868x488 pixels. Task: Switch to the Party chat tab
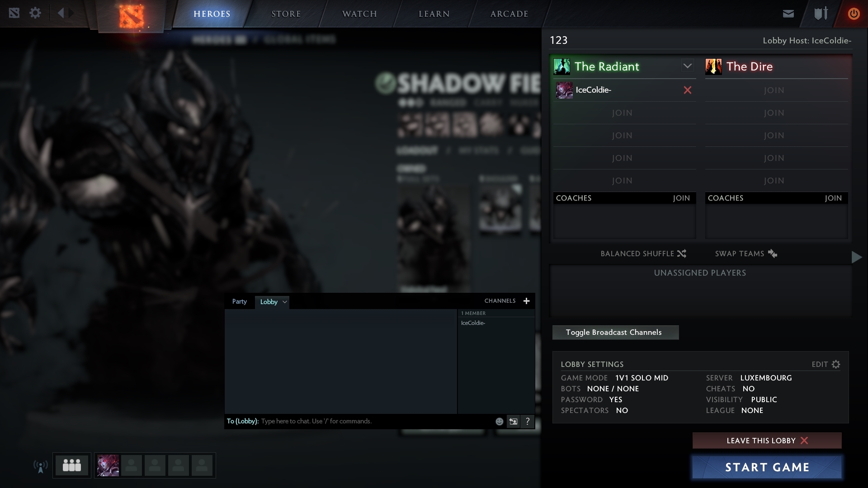point(239,302)
